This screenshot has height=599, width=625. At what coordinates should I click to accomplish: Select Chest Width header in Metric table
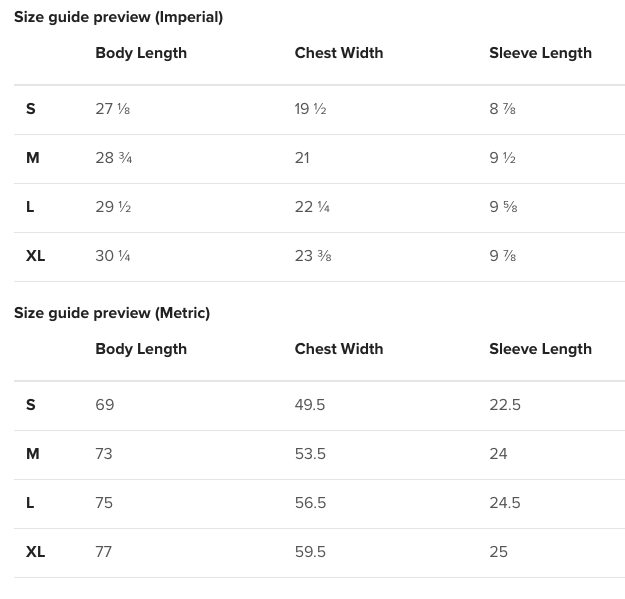(x=339, y=349)
